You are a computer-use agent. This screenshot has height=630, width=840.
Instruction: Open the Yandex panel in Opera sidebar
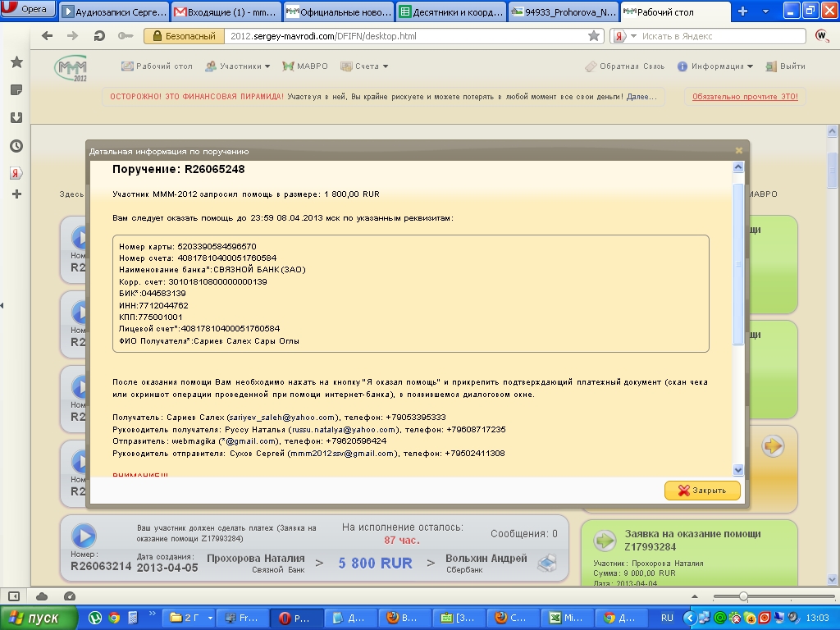pos(16,173)
